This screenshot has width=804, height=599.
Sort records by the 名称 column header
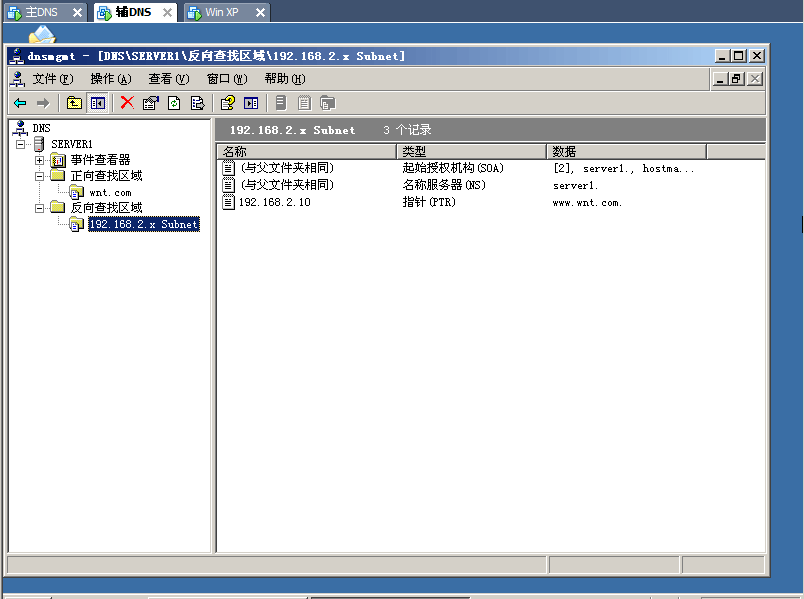point(305,151)
